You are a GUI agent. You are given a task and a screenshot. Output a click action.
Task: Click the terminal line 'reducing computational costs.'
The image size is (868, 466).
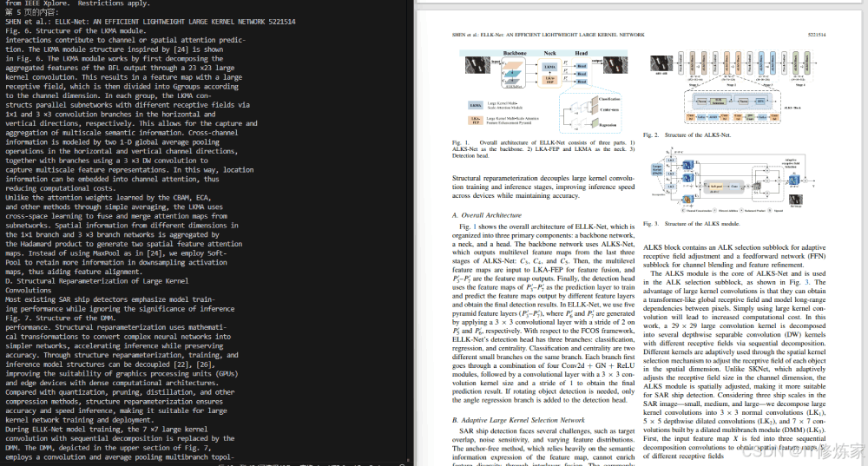pyautogui.click(x=61, y=188)
